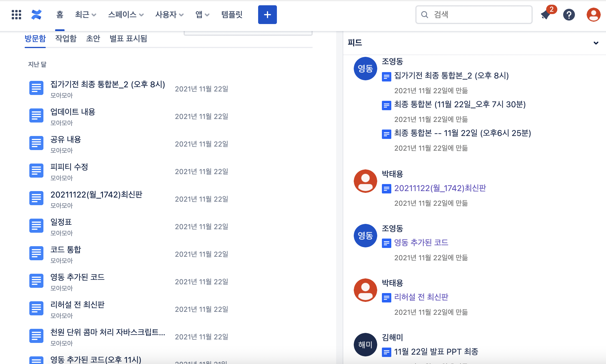Open feed link 리허설 전 최신판

tap(421, 297)
